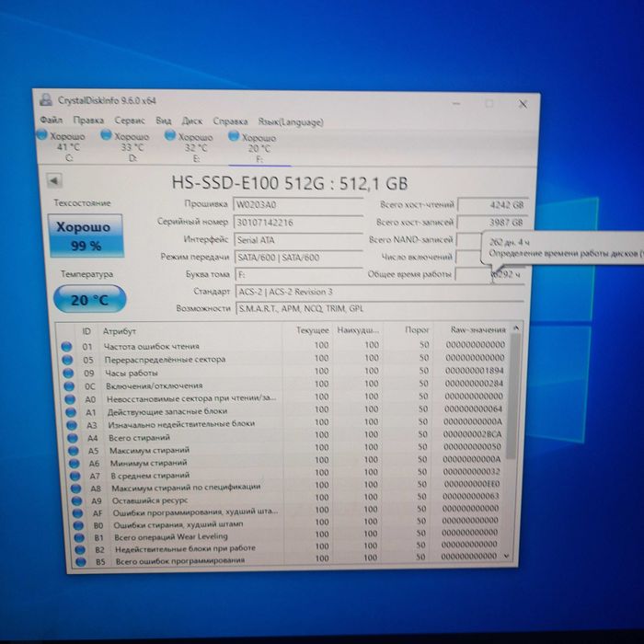Image resolution: width=644 pixels, height=644 pixels.
Task: Click raw value 000000002BCA
Action: click(x=473, y=434)
